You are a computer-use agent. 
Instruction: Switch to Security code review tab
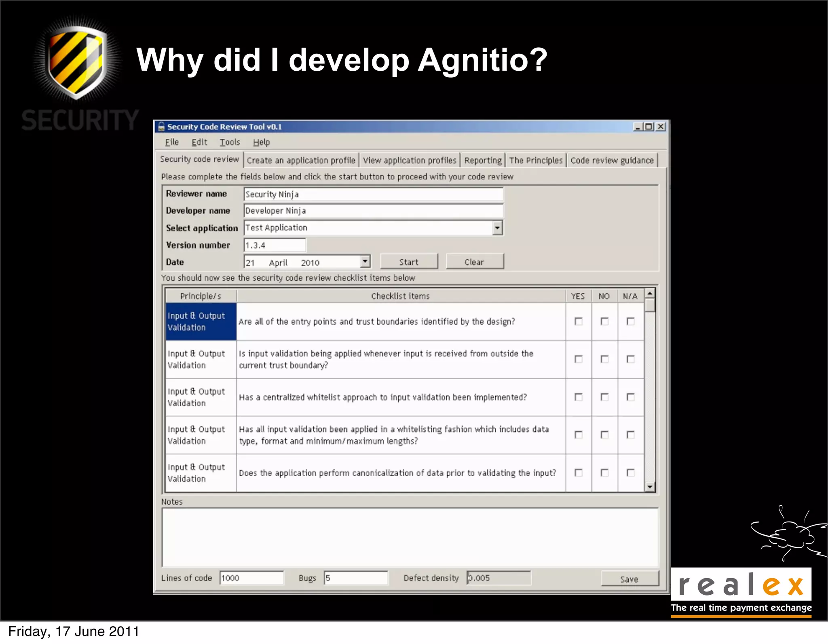pyautogui.click(x=199, y=159)
